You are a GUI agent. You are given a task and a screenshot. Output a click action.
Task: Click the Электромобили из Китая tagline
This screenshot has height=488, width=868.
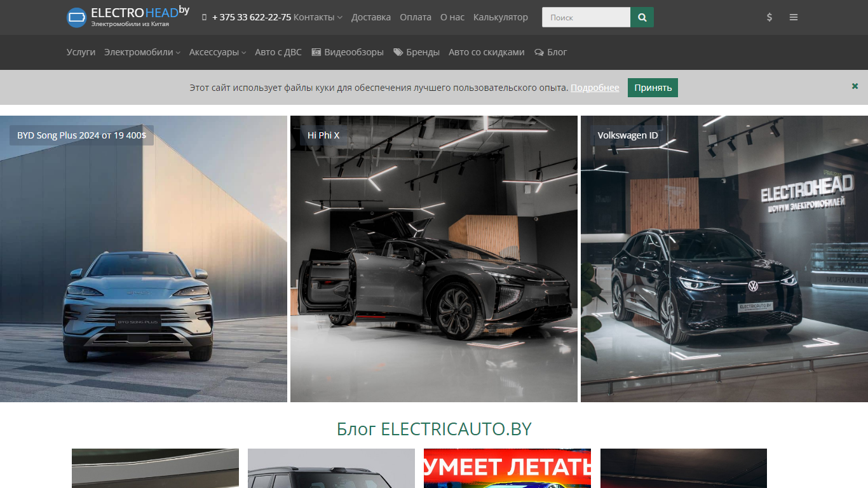point(130,24)
